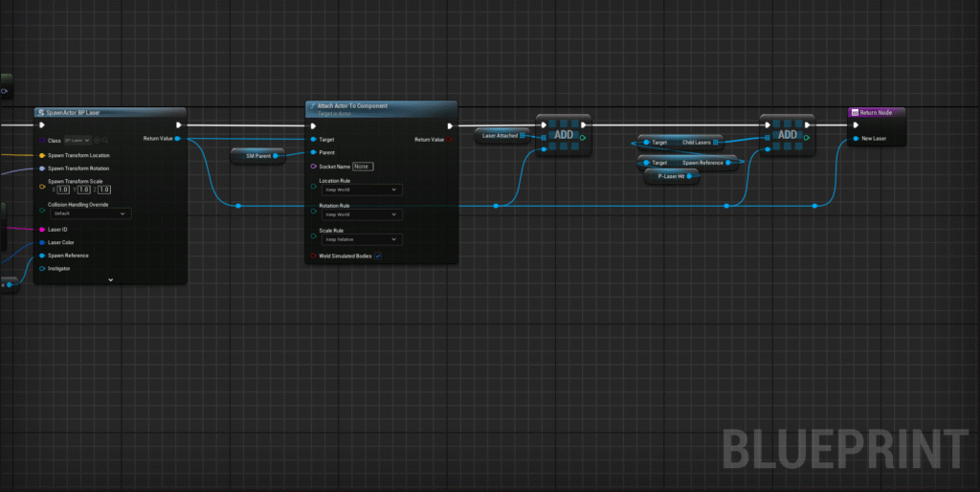Click the red Return Value pin on Attach node
The width and height of the screenshot is (980, 492).
(x=450, y=140)
